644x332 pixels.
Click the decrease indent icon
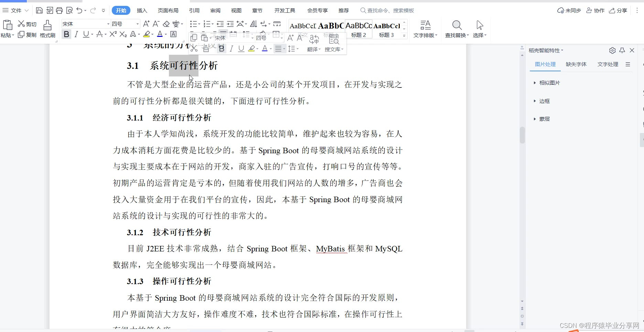(x=220, y=24)
